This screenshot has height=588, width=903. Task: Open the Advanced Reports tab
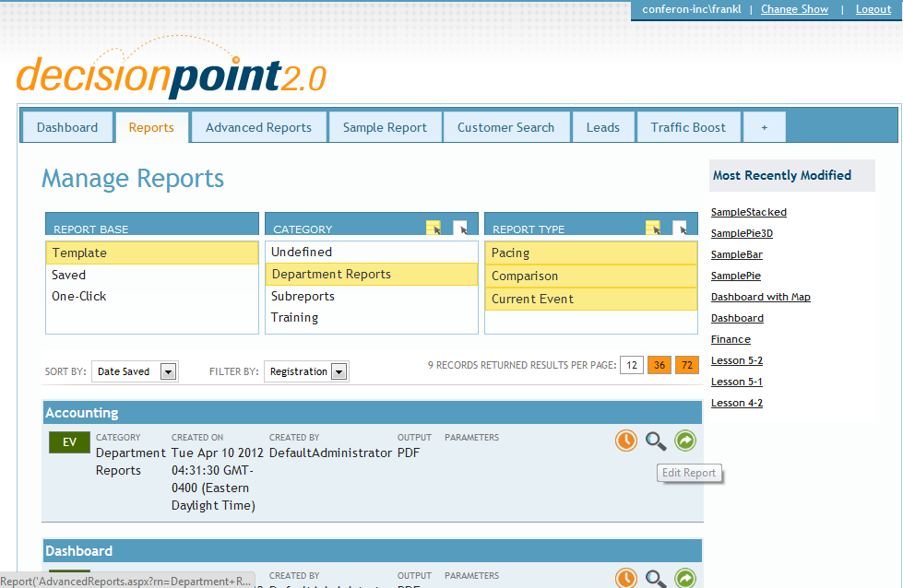[258, 127]
